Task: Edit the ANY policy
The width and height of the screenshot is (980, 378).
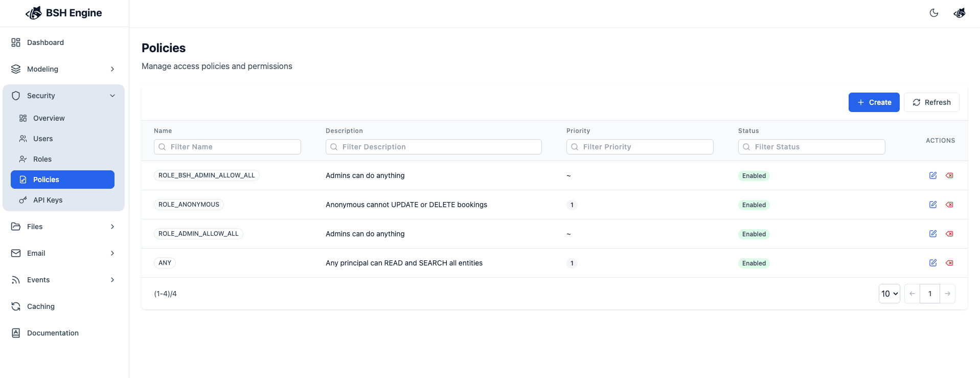Action: (x=932, y=263)
